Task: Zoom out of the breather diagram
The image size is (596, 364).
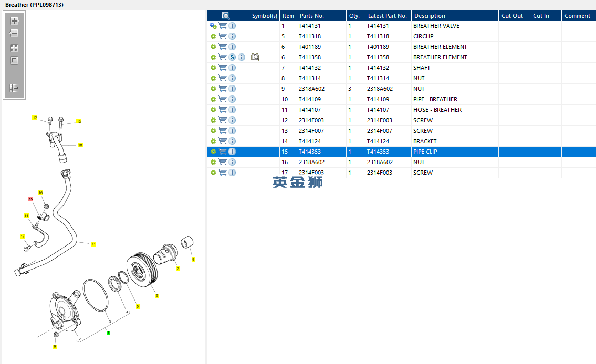Action: tap(14, 33)
